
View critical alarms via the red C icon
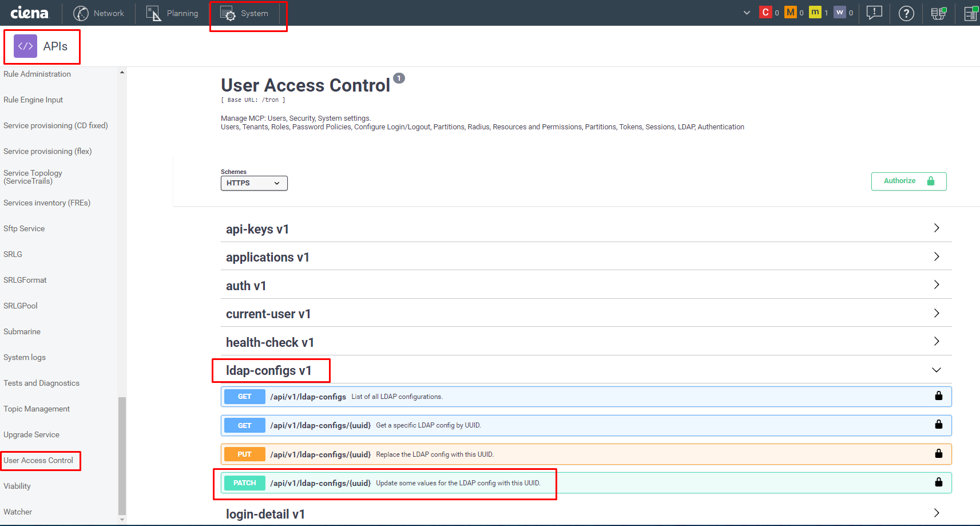(767, 11)
